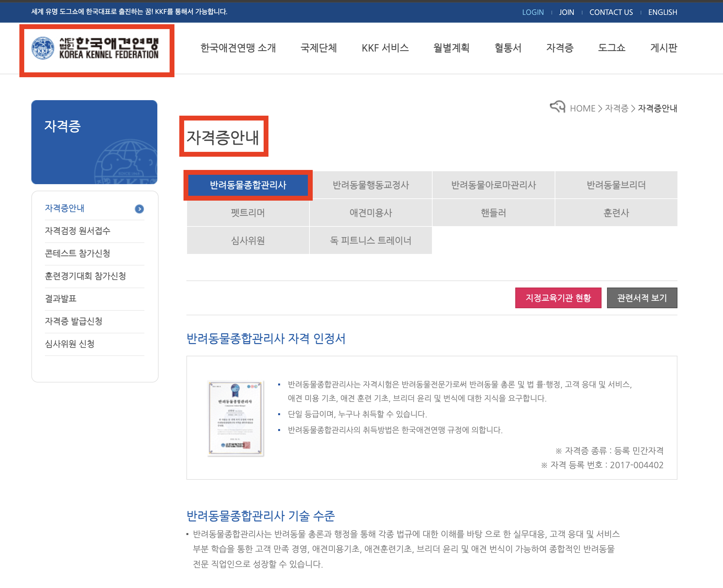Open the certificate thumbnail image
The height and width of the screenshot is (588, 723).
tap(236, 419)
